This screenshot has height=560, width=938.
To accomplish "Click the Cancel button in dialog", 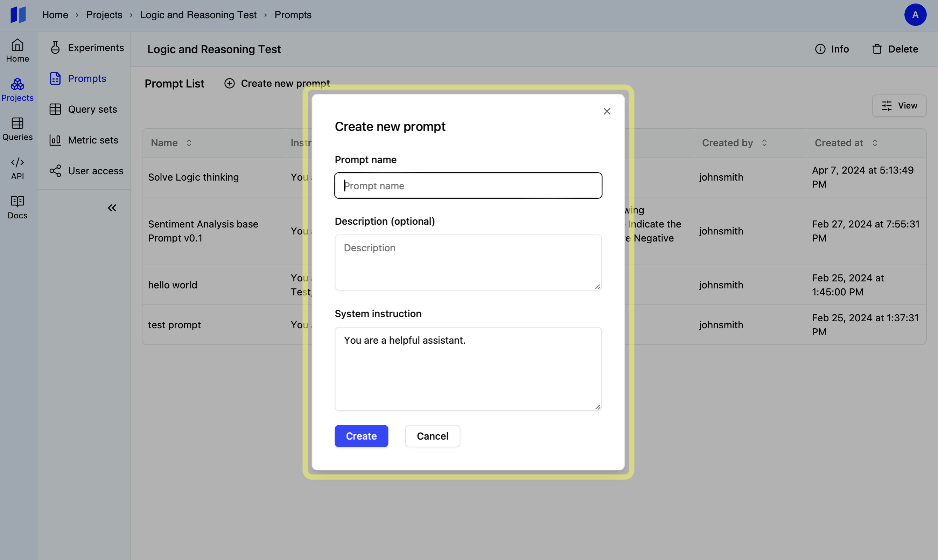I will click(432, 436).
